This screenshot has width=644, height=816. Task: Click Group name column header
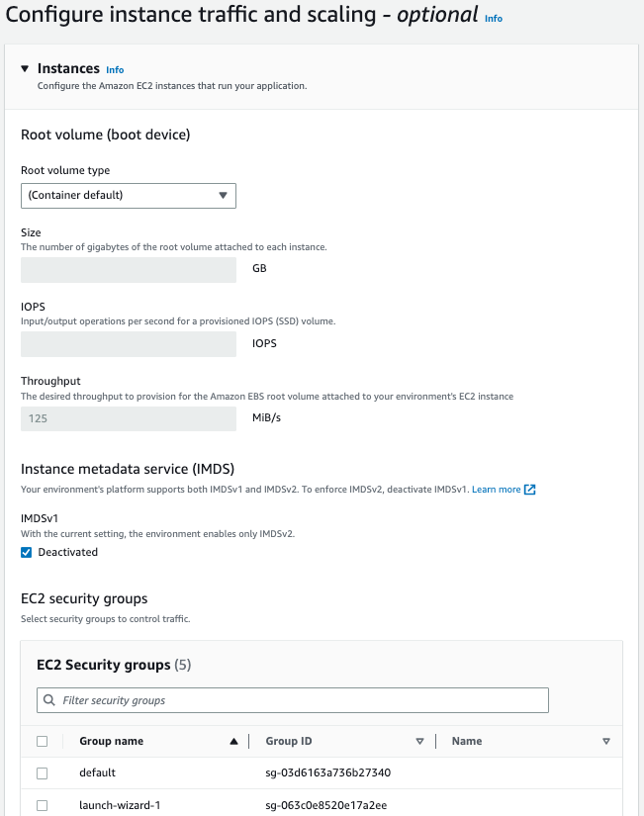point(112,741)
